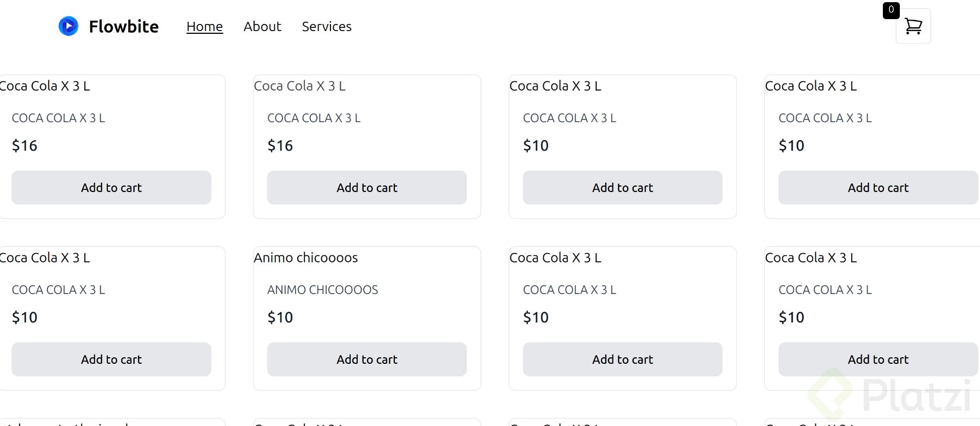980x426 pixels.
Task: Add last second-row Coca Cola to cart
Action: (x=878, y=359)
